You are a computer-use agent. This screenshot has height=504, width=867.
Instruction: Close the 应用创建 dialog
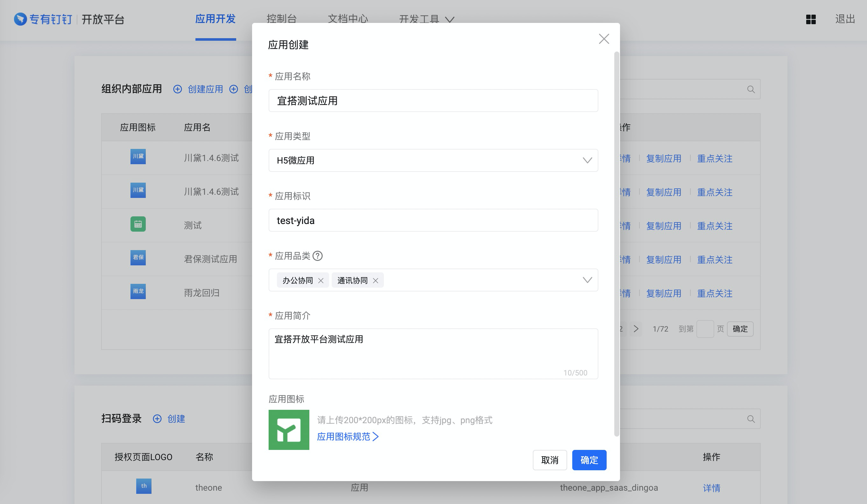[604, 39]
